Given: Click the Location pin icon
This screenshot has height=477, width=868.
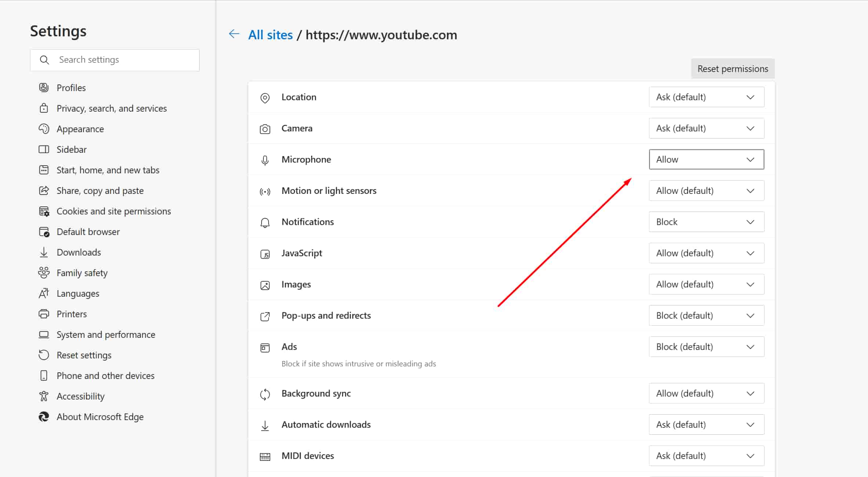Looking at the screenshot, I should pos(265,98).
